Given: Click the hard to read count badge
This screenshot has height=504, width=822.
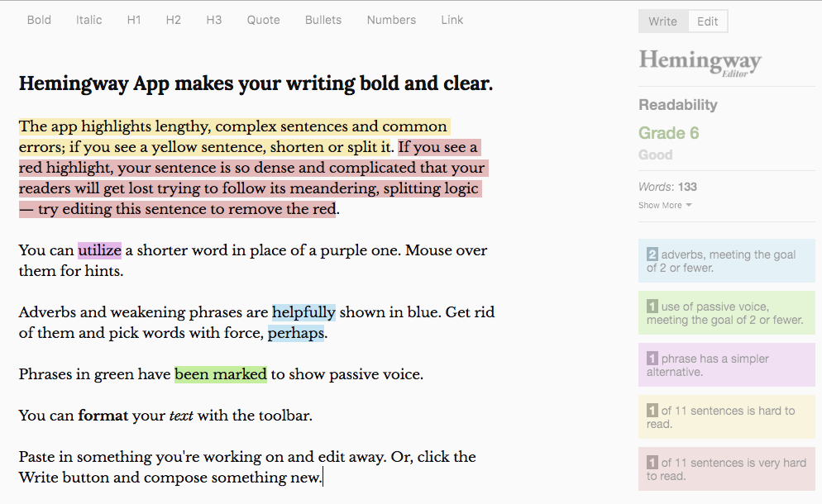Looking at the screenshot, I should tap(652, 410).
